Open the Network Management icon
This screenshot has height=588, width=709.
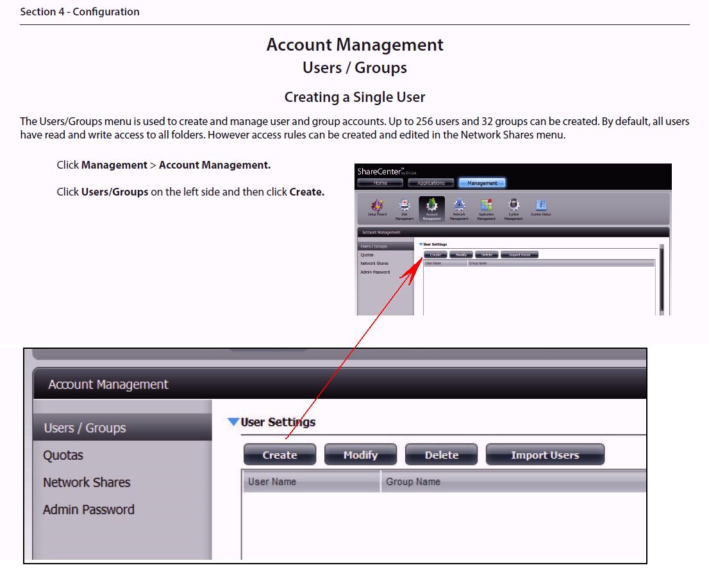459,210
